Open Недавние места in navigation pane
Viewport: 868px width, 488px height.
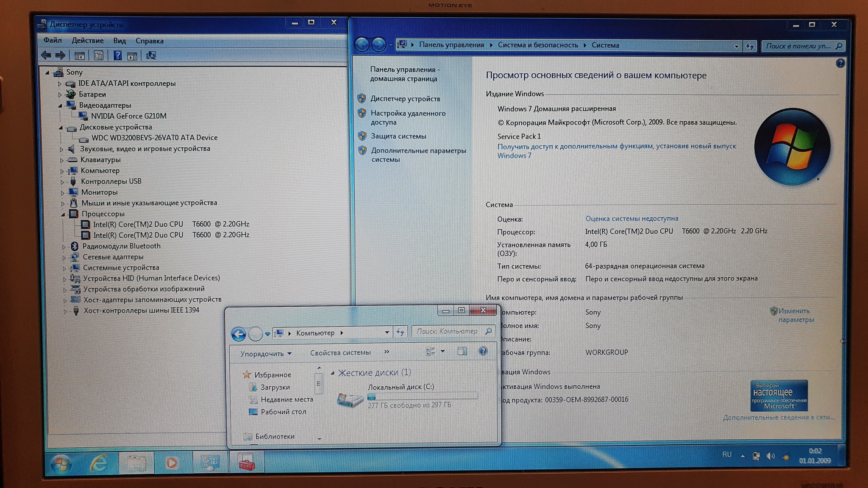pyautogui.click(x=287, y=399)
